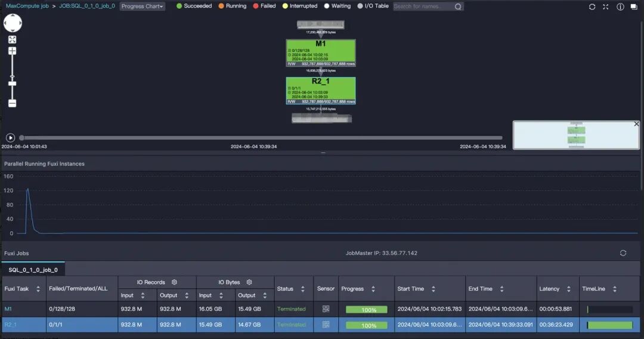Fit graph to screen icon
This screenshot has width=644, height=339.
[13, 39]
